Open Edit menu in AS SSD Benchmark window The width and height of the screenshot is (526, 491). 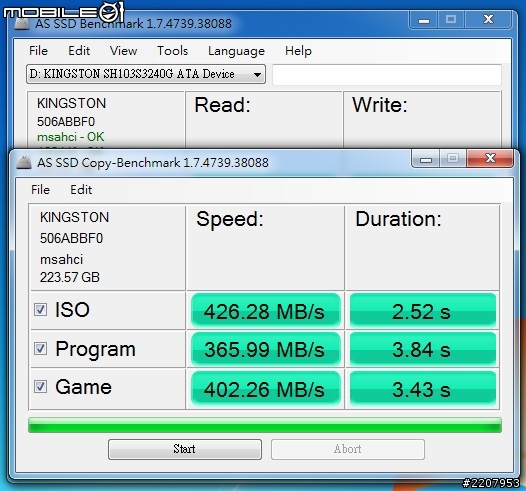click(x=79, y=51)
